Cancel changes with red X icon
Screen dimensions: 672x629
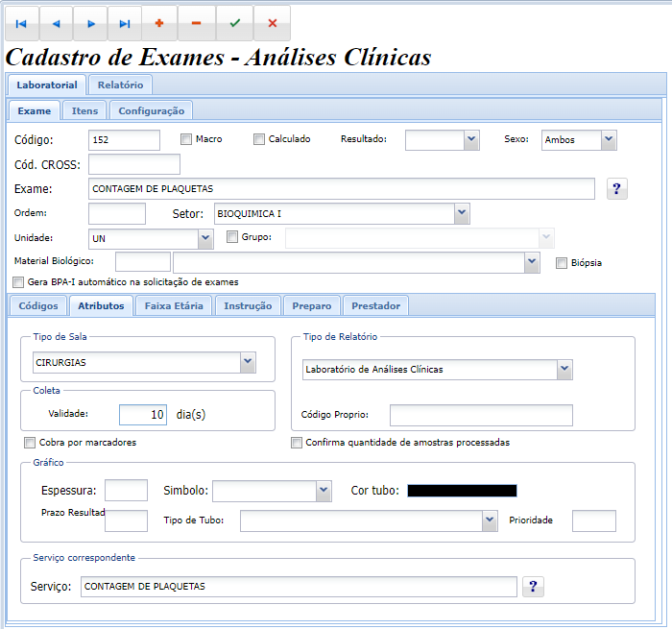click(272, 23)
